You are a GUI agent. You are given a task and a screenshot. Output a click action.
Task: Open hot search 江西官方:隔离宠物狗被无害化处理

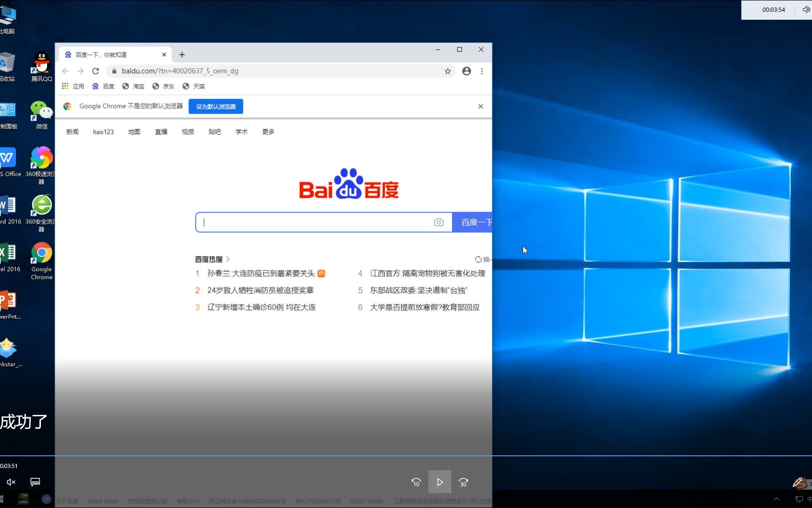click(x=428, y=273)
